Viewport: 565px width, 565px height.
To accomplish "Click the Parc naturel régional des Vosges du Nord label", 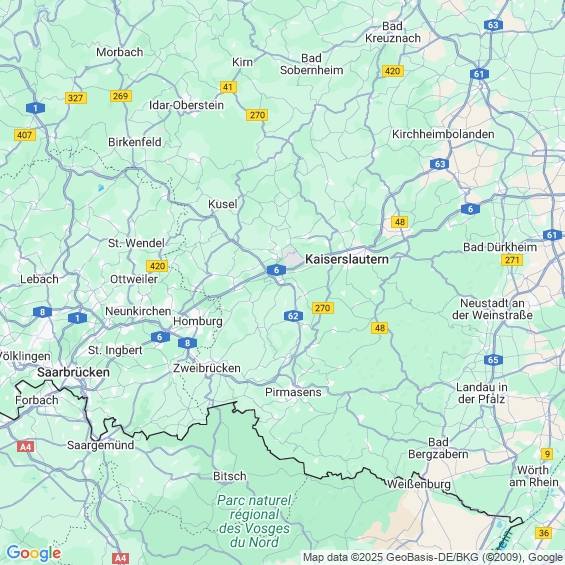I will [x=254, y=521].
